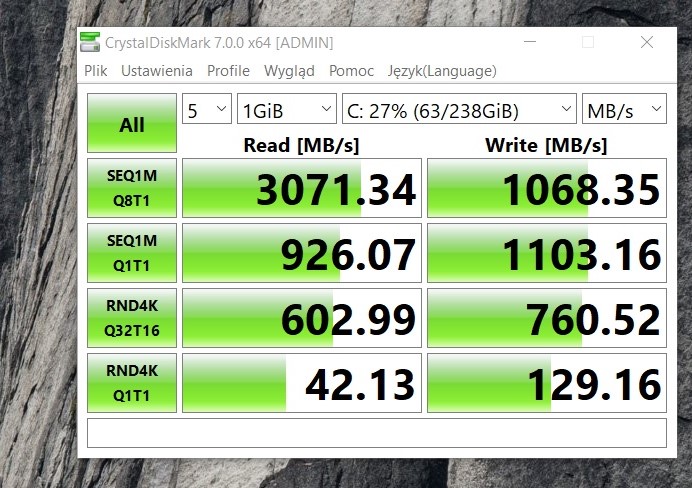Image resolution: width=692 pixels, height=488 pixels.
Task: Open the Pomoc menu
Action: pos(351,71)
